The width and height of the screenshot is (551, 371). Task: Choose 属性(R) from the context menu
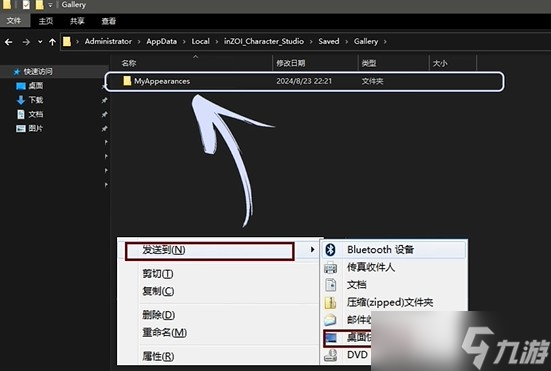click(x=158, y=356)
